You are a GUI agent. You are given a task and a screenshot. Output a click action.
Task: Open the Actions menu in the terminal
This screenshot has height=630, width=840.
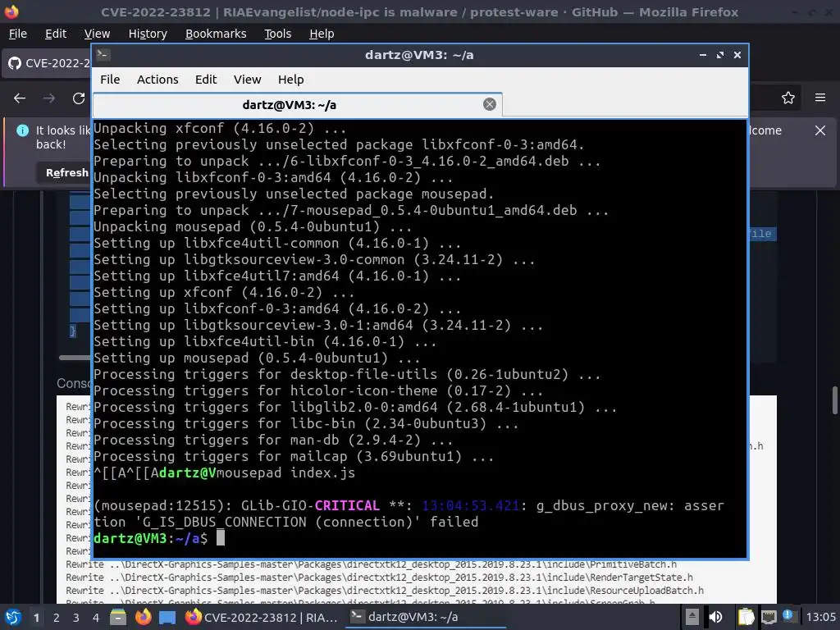(x=157, y=80)
